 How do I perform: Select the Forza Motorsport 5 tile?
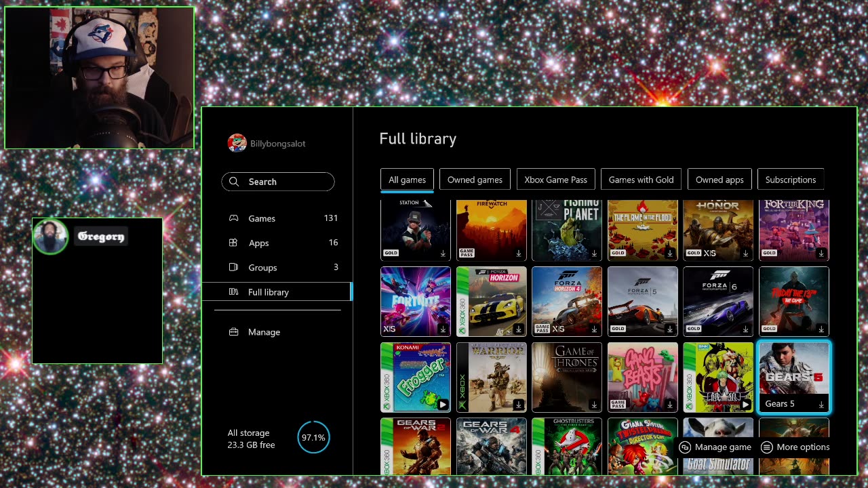[x=643, y=302]
